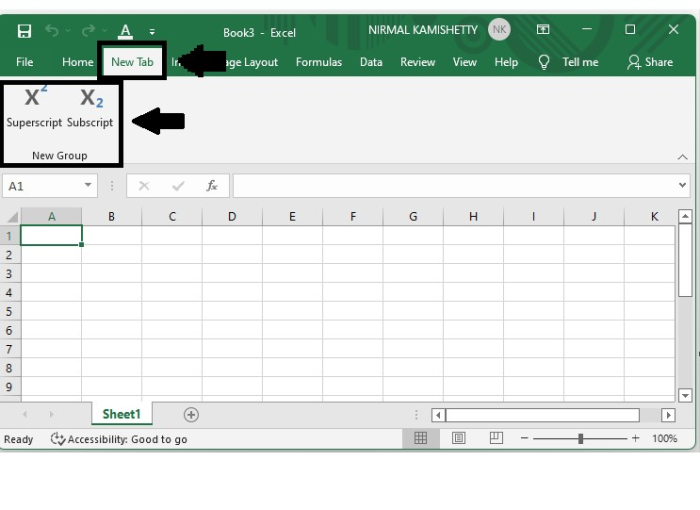Select the New Tab ribbon tab

132,62
